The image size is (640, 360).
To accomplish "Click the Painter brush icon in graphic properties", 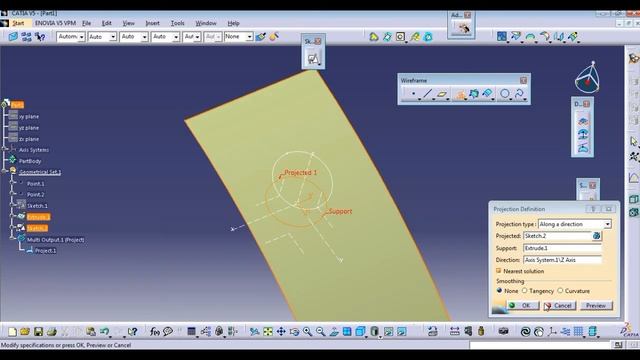I will (x=261, y=37).
